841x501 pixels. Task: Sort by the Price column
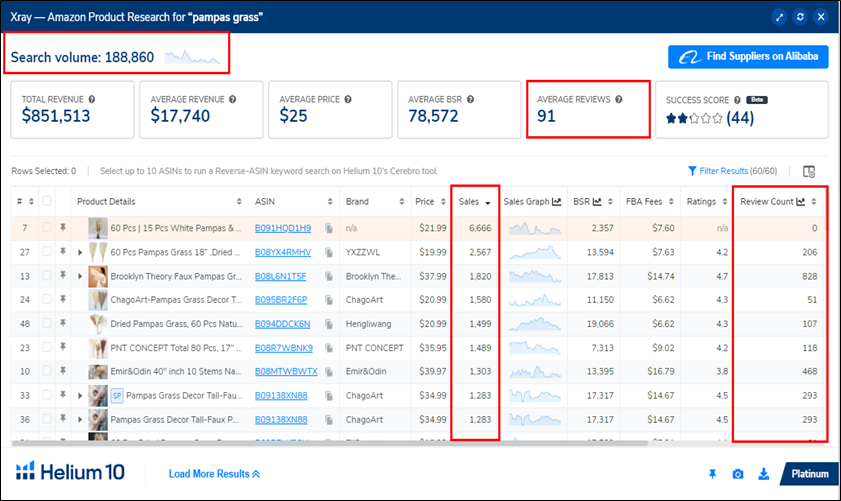[443, 202]
